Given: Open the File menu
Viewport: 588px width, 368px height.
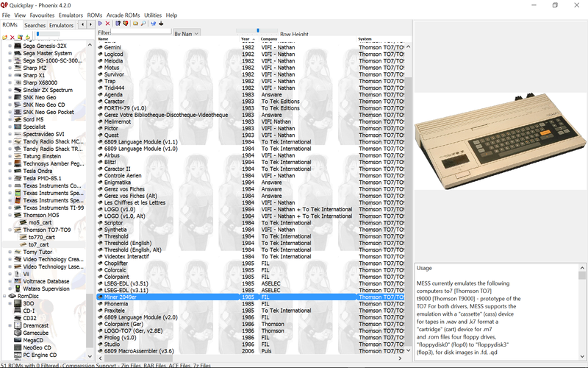Looking at the screenshot, I should 6,15.
